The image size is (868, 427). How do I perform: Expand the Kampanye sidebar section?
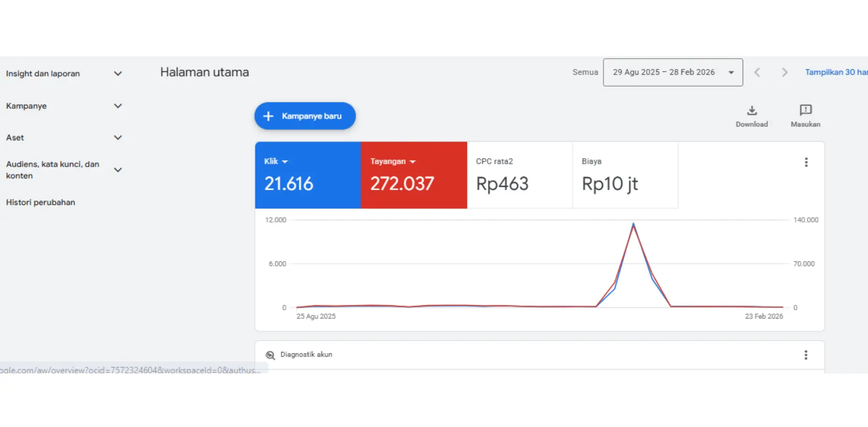(118, 106)
